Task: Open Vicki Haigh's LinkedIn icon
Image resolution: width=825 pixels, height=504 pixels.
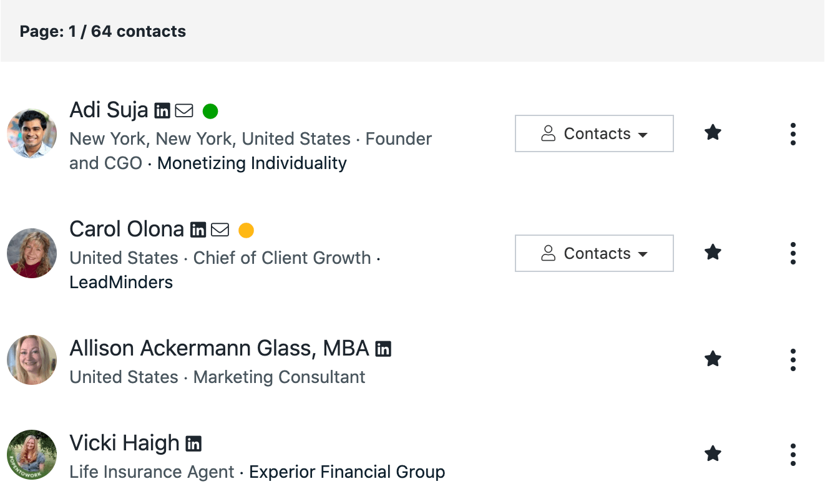Action: pyautogui.click(x=193, y=444)
